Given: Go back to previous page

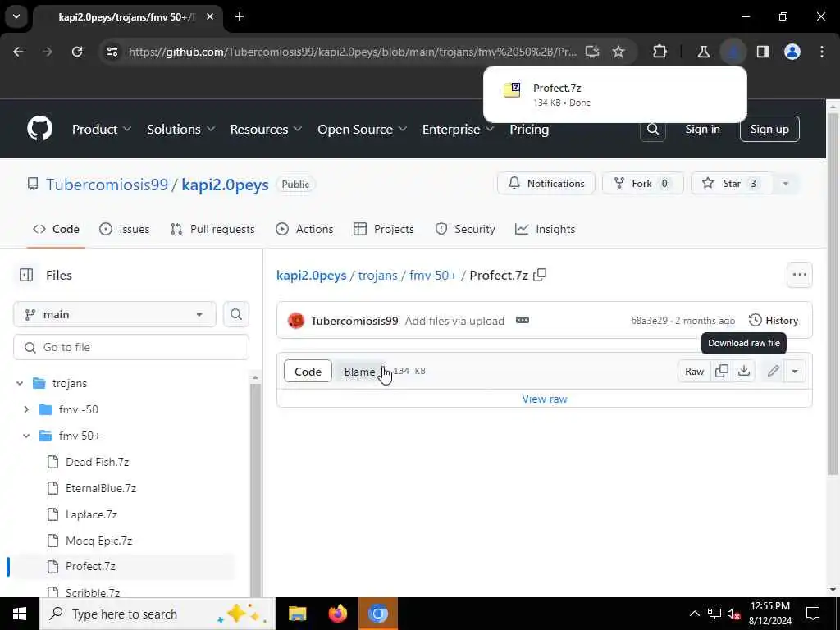Looking at the screenshot, I should point(18,52).
